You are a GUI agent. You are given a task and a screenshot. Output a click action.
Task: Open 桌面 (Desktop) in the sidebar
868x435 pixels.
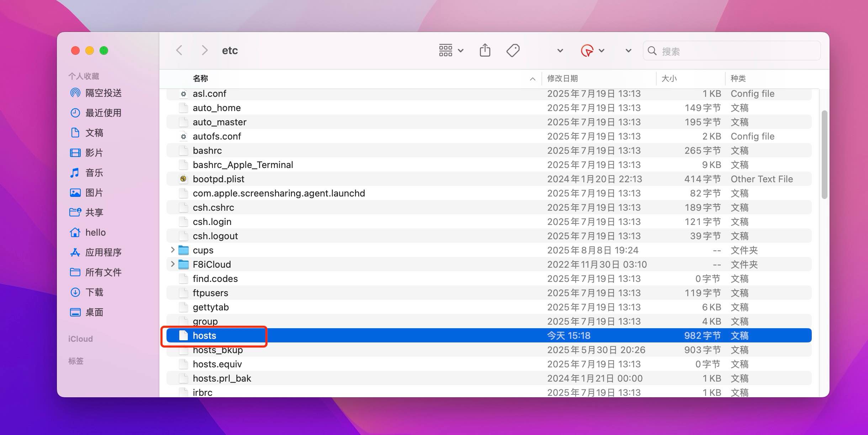[95, 312]
